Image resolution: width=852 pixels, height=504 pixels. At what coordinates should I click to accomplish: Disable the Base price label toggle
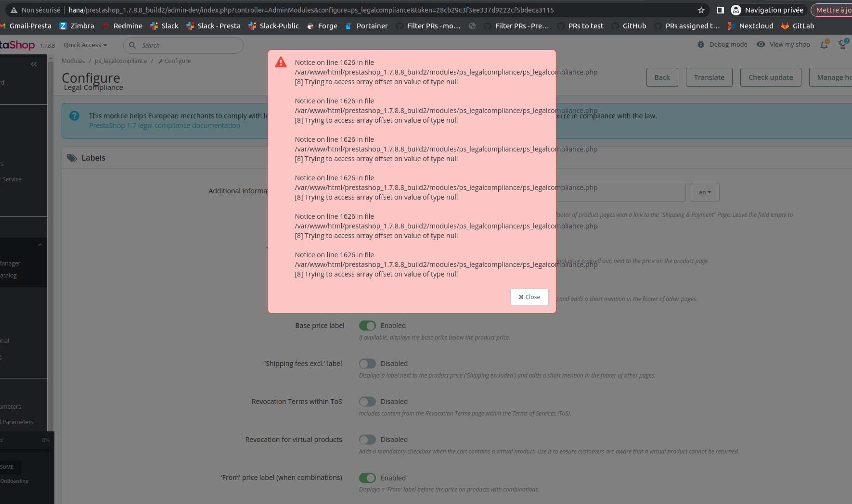click(x=367, y=326)
